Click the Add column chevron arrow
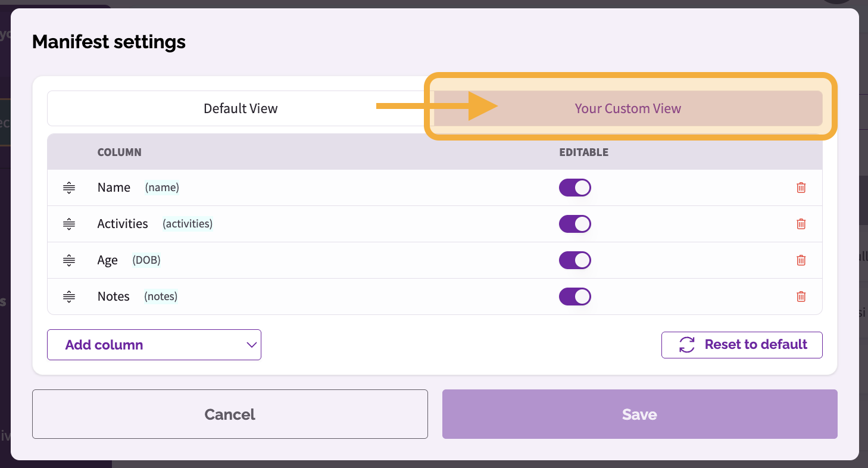Viewport: 868px width, 468px height. (x=251, y=345)
